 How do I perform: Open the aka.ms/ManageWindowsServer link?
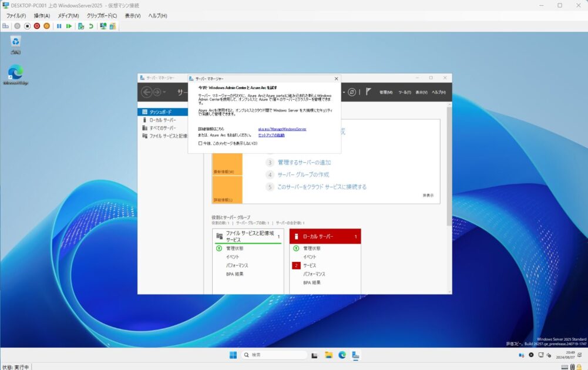(x=282, y=129)
